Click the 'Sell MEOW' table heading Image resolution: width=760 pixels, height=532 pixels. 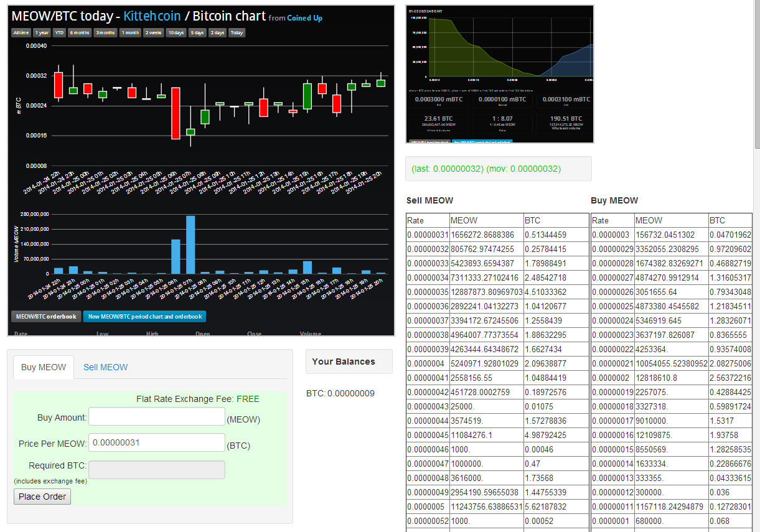click(429, 200)
